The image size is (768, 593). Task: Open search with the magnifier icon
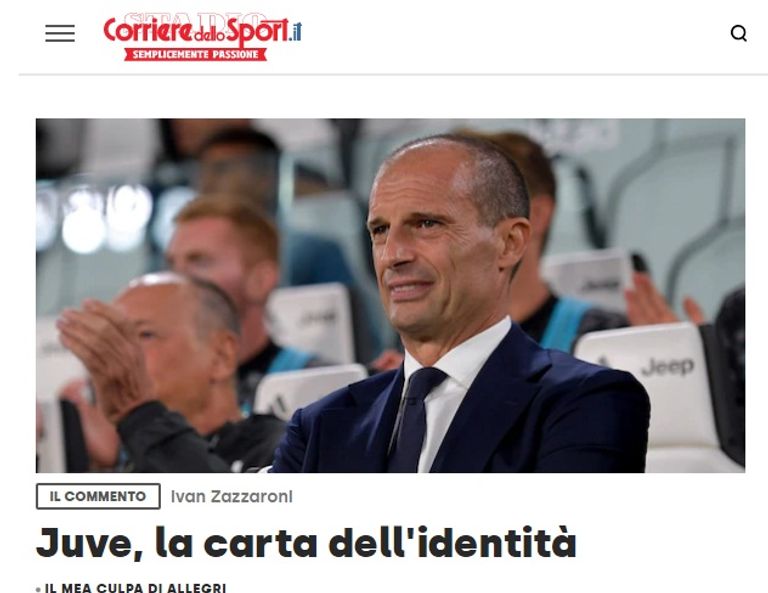(x=739, y=33)
